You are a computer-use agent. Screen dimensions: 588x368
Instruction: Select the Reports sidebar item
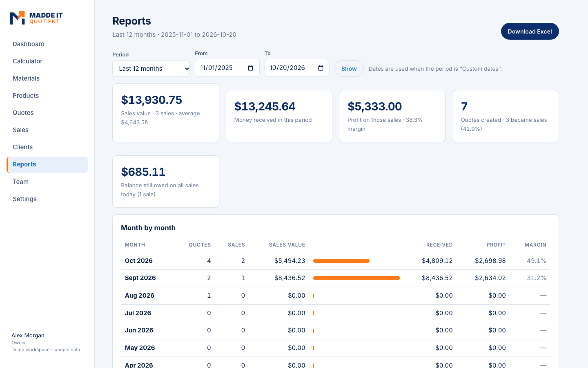pos(47,164)
